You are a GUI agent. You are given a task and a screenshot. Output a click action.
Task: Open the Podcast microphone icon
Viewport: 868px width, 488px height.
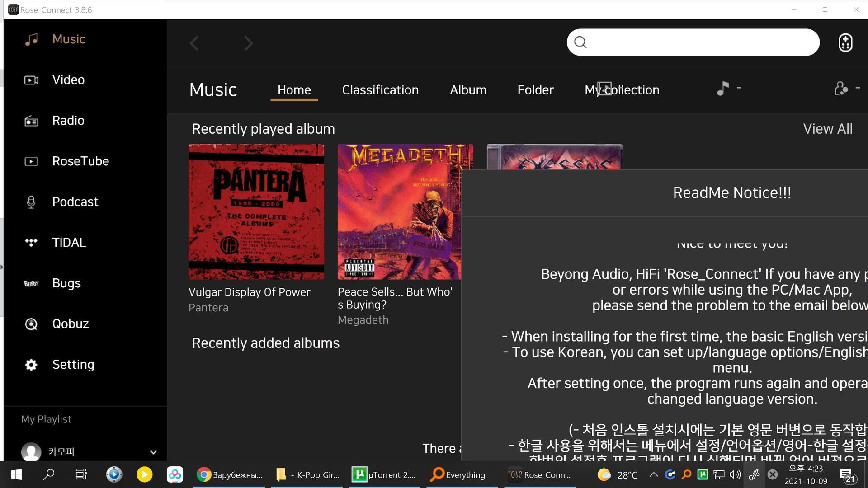coord(31,202)
